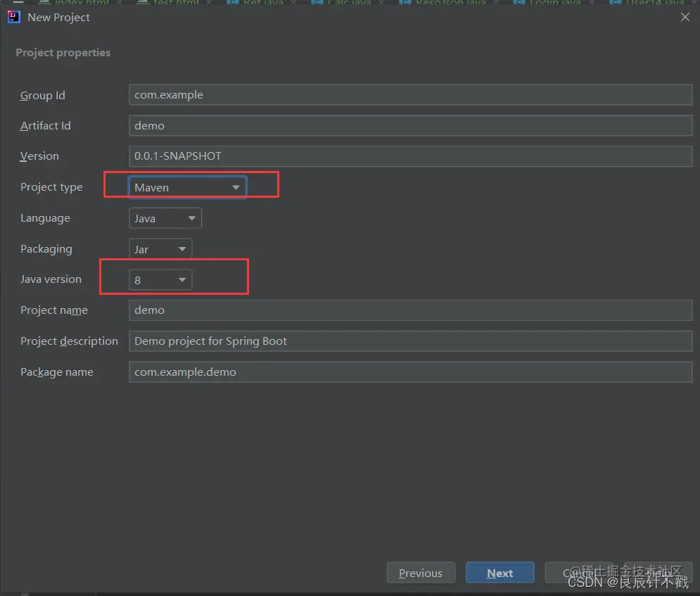Close the New Project dialog
The height and width of the screenshot is (596, 700).
pyautogui.click(x=685, y=17)
